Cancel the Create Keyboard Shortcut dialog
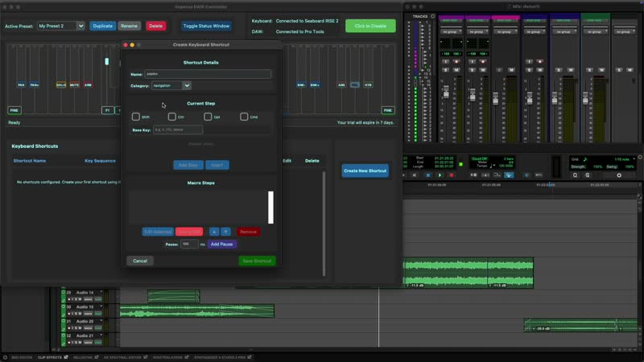The image size is (644, 362). tap(140, 261)
